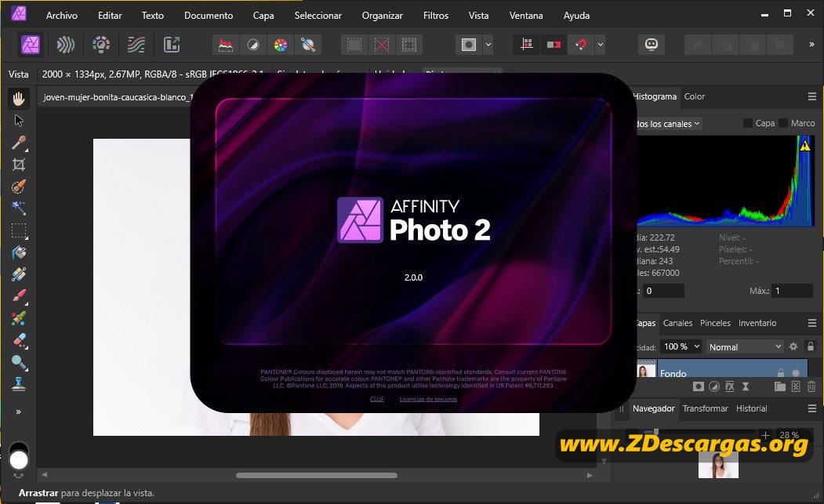The image size is (824, 504).
Task: Open the layer blend options gear
Action: pyautogui.click(x=793, y=346)
